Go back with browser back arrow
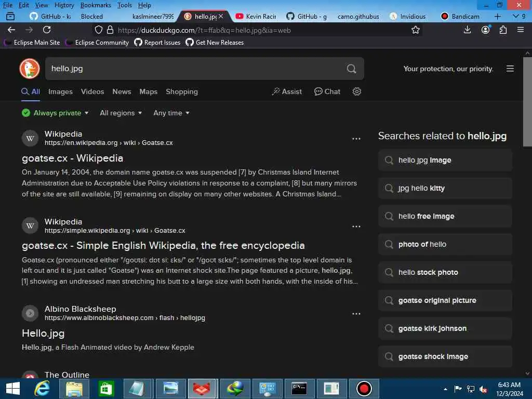Image resolution: width=532 pixels, height=399 pixels. 11,30
